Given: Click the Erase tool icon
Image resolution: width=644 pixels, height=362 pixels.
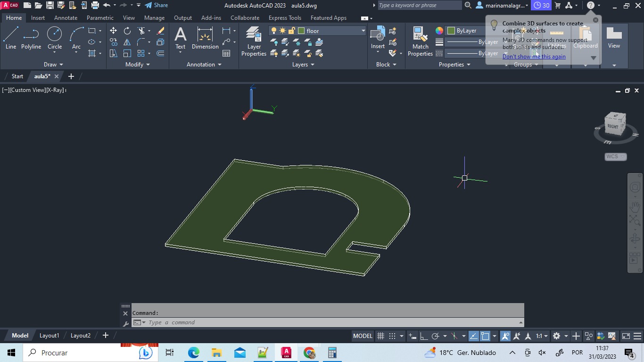Looking at the screenshot, I should click(160, 31).
